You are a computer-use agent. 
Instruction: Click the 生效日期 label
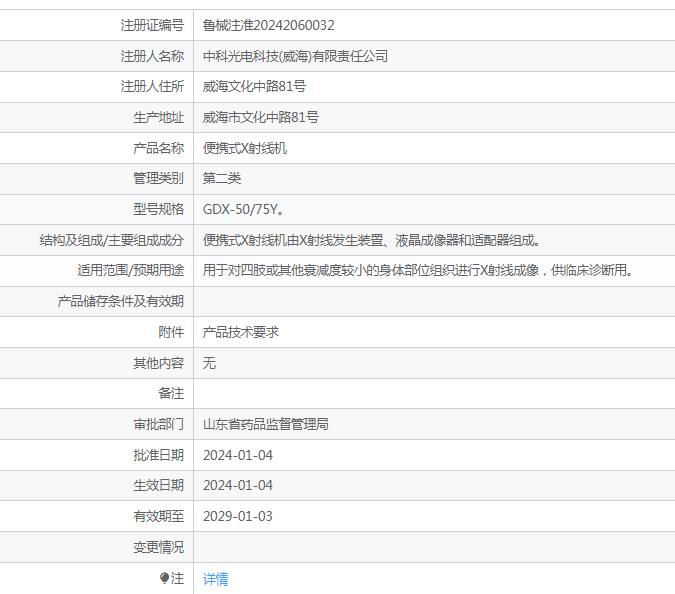(159, 486)
